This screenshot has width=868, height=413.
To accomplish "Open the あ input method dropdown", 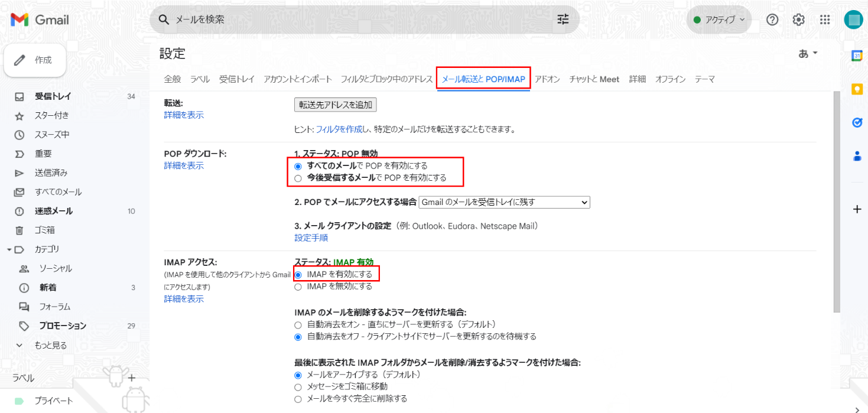I will [x=808, y=53].
